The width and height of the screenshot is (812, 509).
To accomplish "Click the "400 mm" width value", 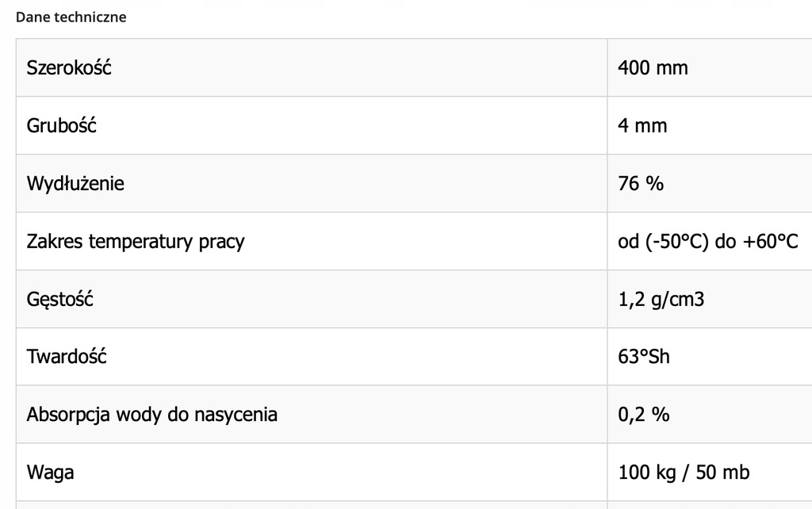I will point(653,68).
